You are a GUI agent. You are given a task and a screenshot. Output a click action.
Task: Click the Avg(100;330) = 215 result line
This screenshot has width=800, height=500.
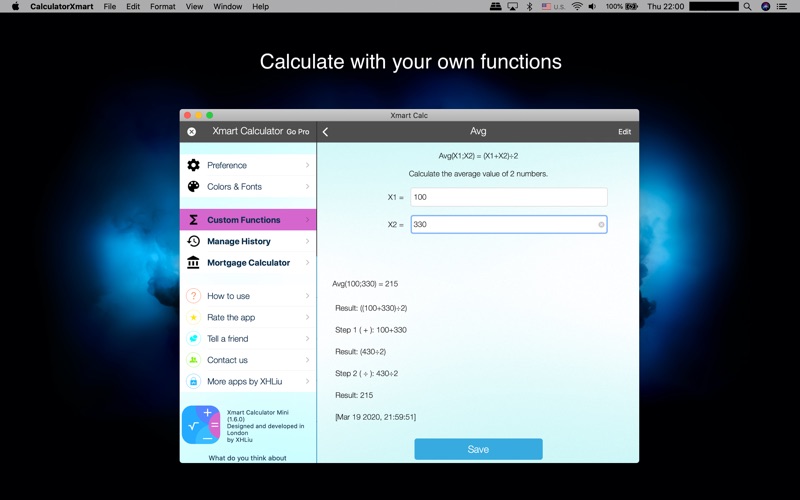point(365,284)
